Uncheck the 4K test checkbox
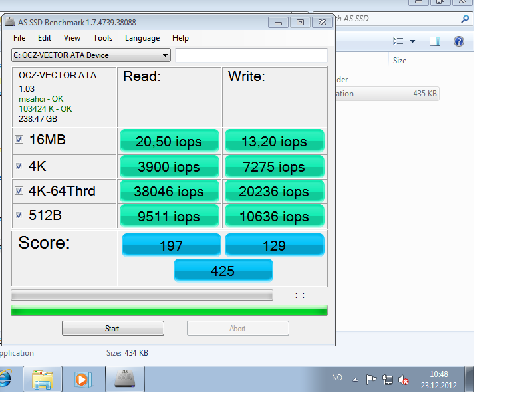Image resolution: width=532 pixels, height=399 pixels. pyautogui.click(x=19, y=166)
